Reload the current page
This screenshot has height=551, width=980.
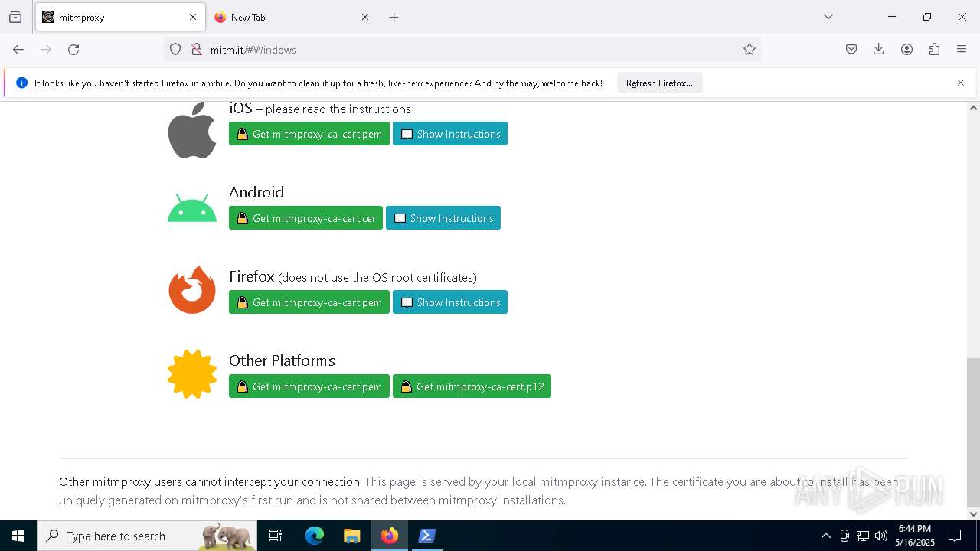(73, 50)
